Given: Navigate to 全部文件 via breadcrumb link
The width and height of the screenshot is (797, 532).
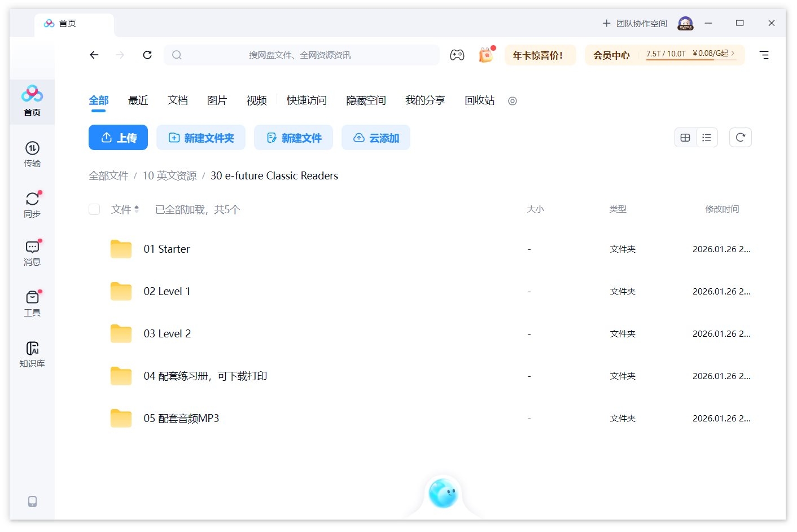Looking at the screenshot, I should (108, 175).
